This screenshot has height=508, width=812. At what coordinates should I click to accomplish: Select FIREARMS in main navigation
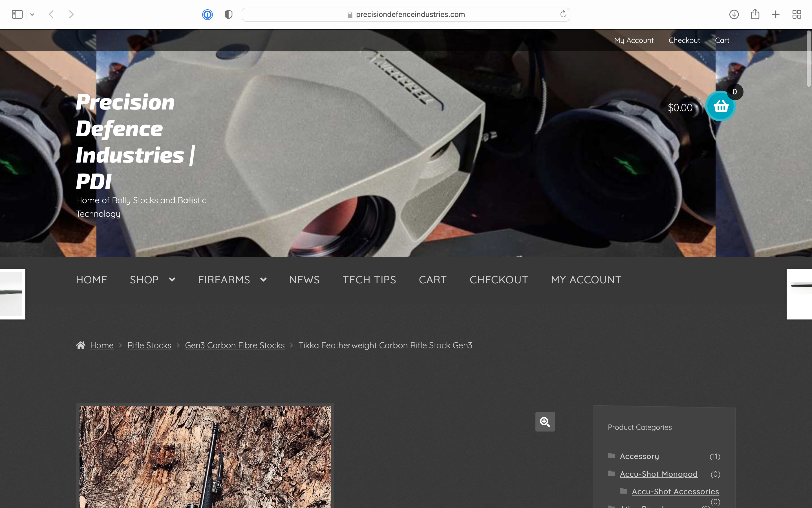tap(224, 280)
